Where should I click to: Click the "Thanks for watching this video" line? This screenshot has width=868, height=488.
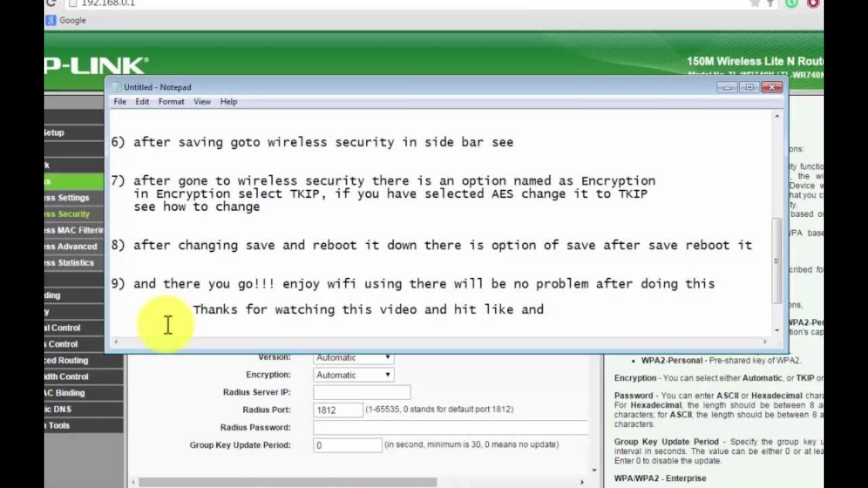click(x=368, y=310)
